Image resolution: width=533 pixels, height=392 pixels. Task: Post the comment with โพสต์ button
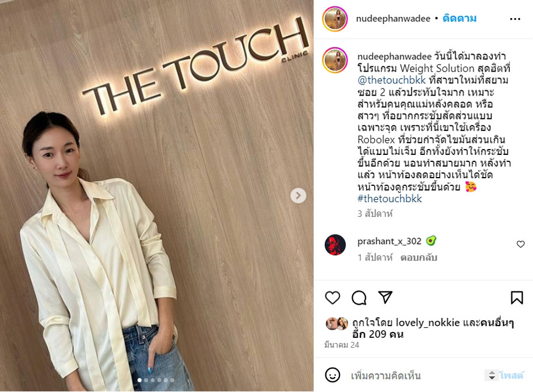(511, 375)
